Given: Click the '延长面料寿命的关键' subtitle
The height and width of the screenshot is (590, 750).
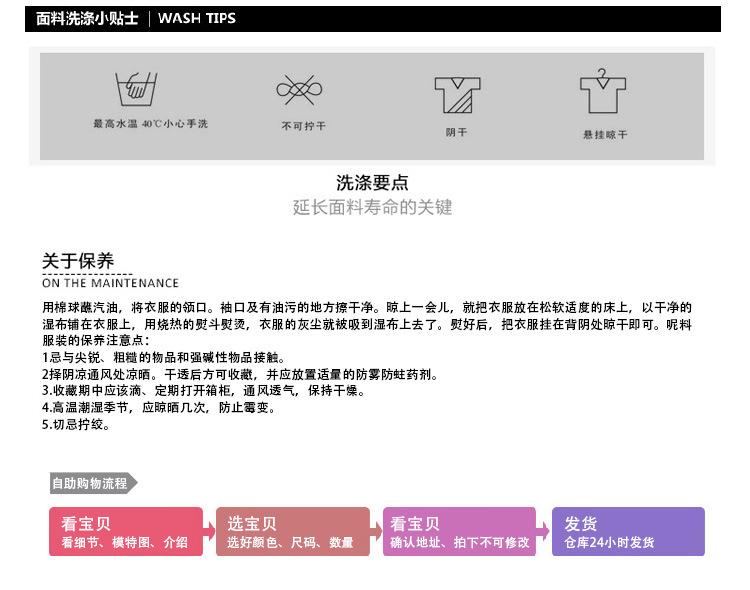Looking at the screenshot, I should tap(372, 207).
